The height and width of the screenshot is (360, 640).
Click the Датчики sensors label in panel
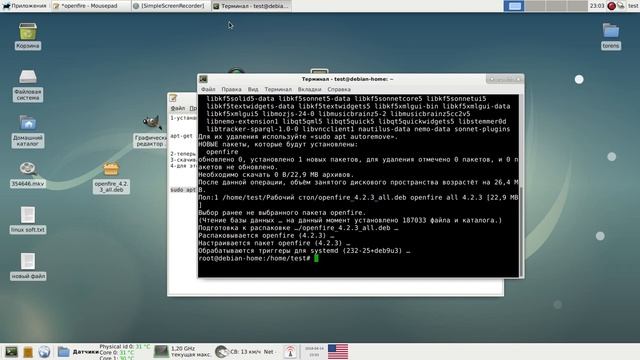[86, 351]
